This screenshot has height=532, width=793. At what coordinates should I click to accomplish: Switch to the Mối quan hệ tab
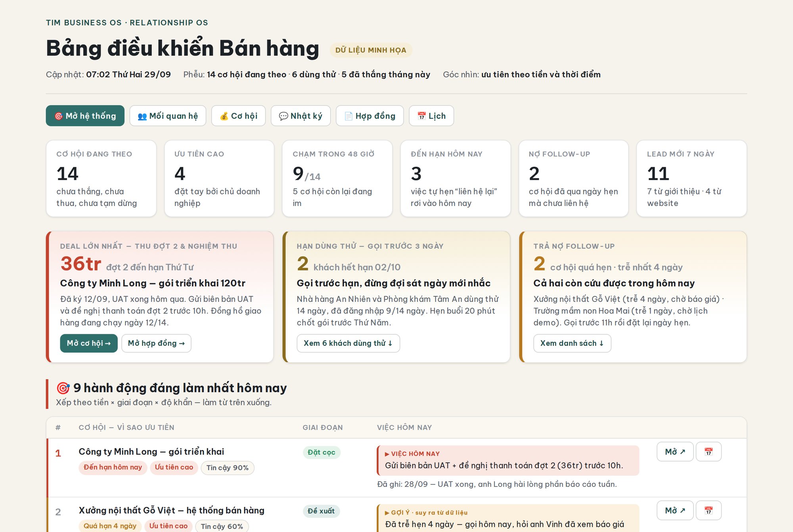point(168,116)
